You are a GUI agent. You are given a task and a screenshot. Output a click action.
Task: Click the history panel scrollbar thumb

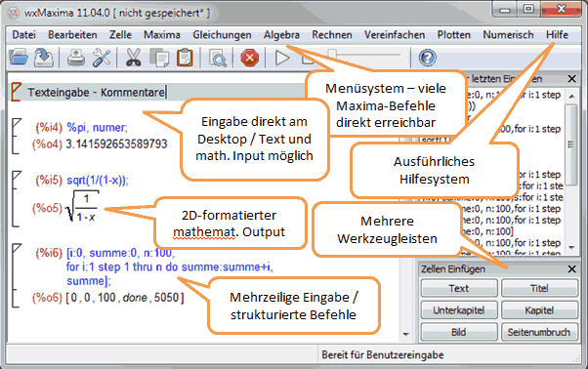click(x=571, y=144)
